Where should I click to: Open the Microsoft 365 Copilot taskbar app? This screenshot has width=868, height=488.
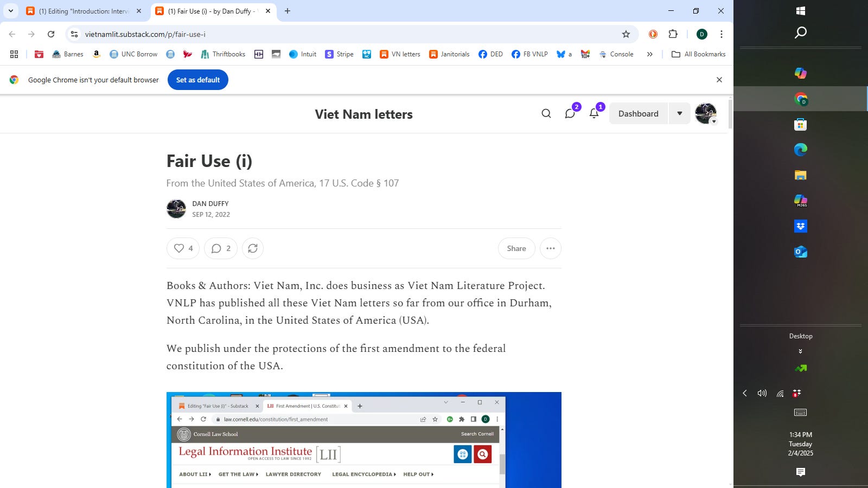(x=801, y=201)
